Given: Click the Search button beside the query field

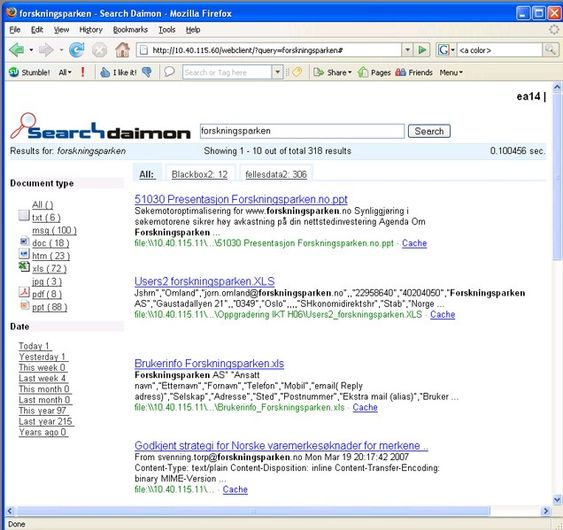Looking at the screenshot, I should pos(429,131).
